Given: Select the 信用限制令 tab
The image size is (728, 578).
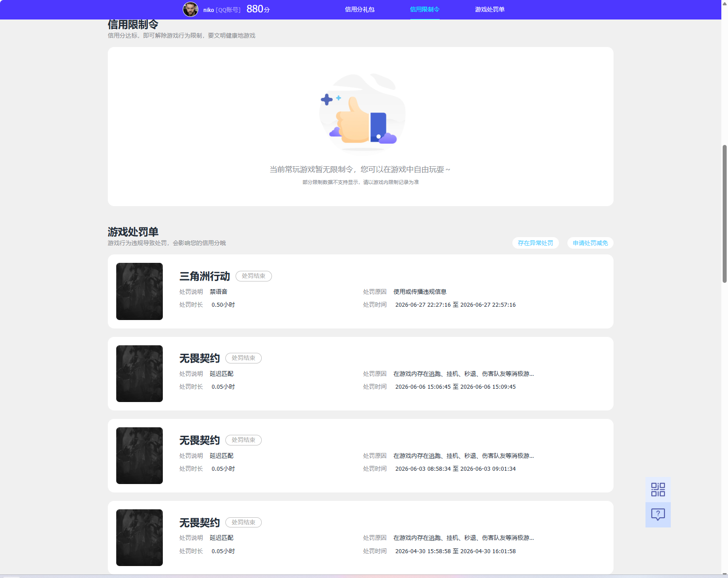Looking at the screenshot, I should [x=425, y=9].
